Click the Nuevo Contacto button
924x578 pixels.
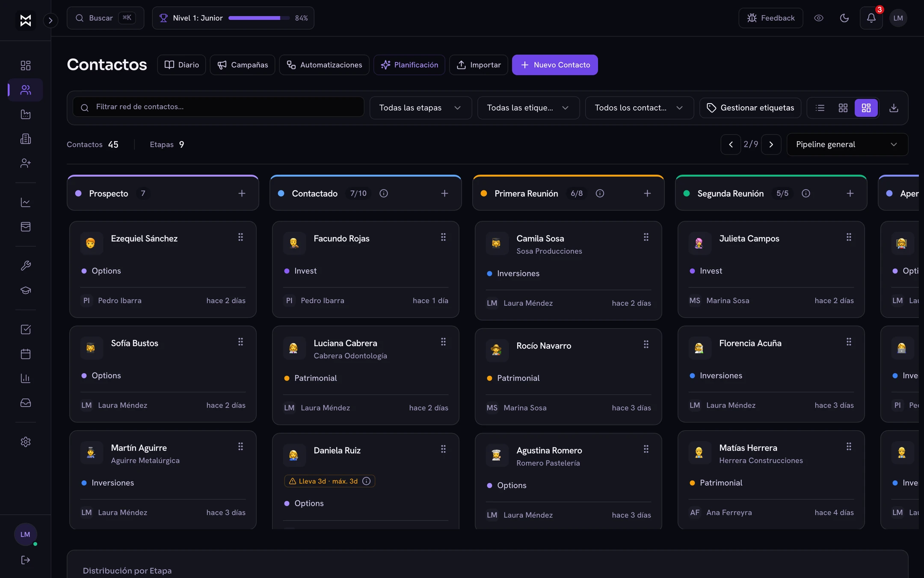click(x=555, y=65)
